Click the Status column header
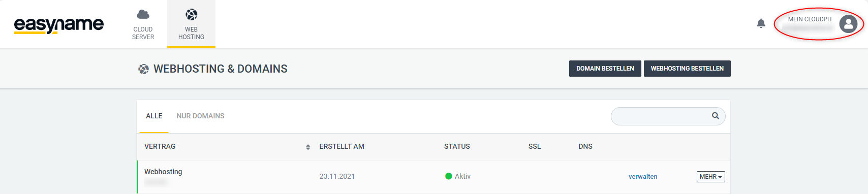Image resolution: width=868 pixels, height=194 pixels. coord(457,146)
